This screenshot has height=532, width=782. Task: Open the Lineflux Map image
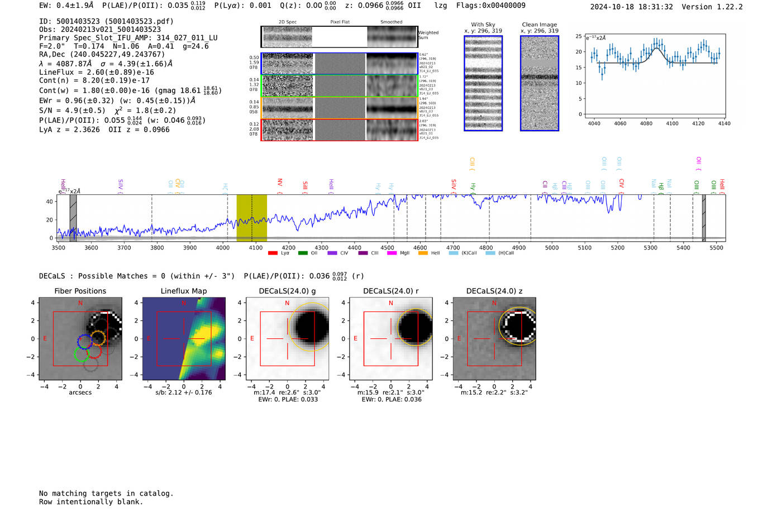coord(184,338)
